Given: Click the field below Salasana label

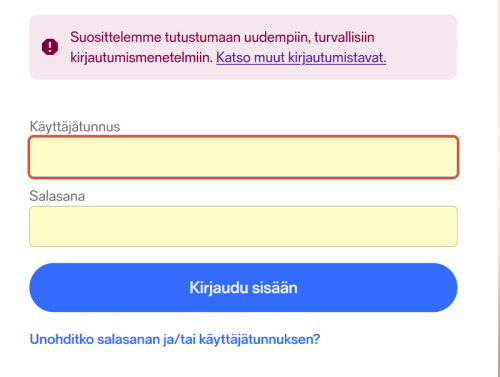Looking at the screenshot, I should [x=243, y=226].
